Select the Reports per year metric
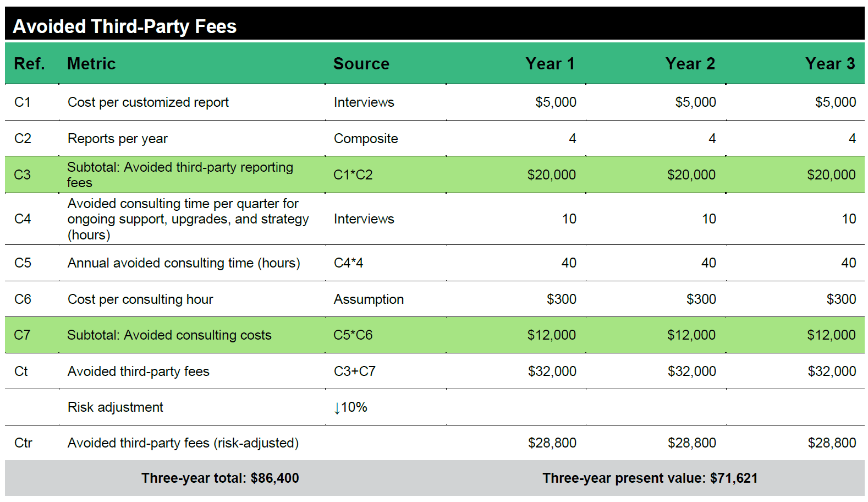 tap(117, 139)
